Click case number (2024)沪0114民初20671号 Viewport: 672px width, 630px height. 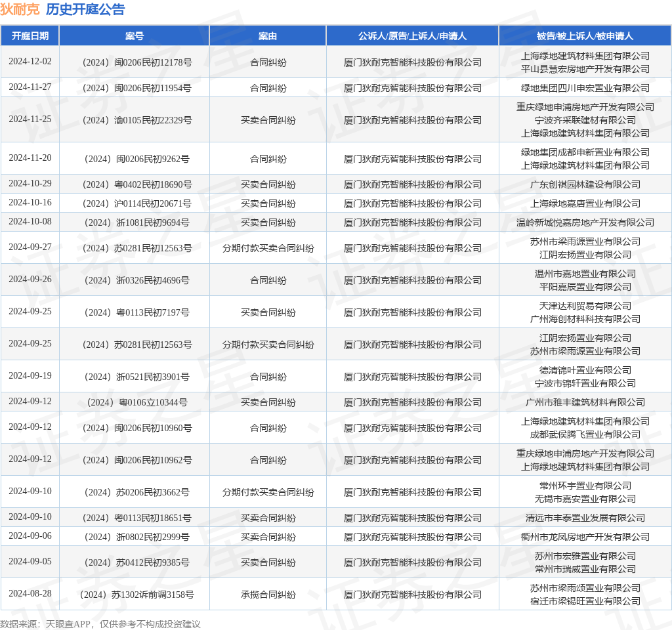pos(137,203)
